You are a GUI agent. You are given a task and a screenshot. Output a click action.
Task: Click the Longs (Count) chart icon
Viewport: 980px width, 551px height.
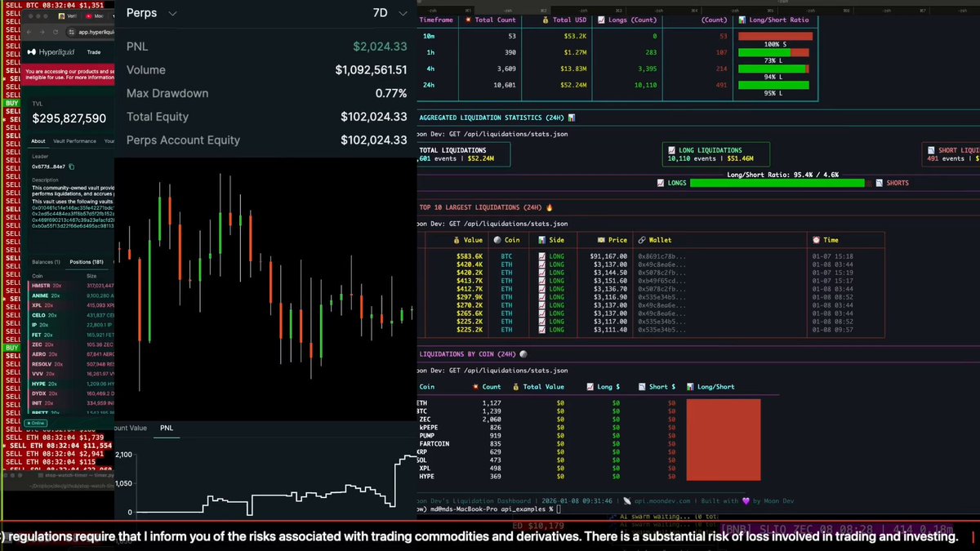[x=602, y=19]
